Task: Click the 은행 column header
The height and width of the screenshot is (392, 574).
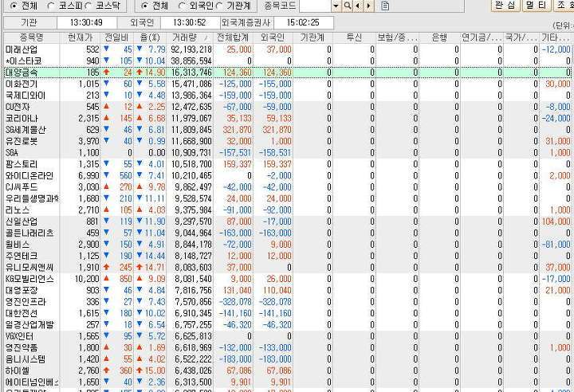Action: tap(439, 37)
